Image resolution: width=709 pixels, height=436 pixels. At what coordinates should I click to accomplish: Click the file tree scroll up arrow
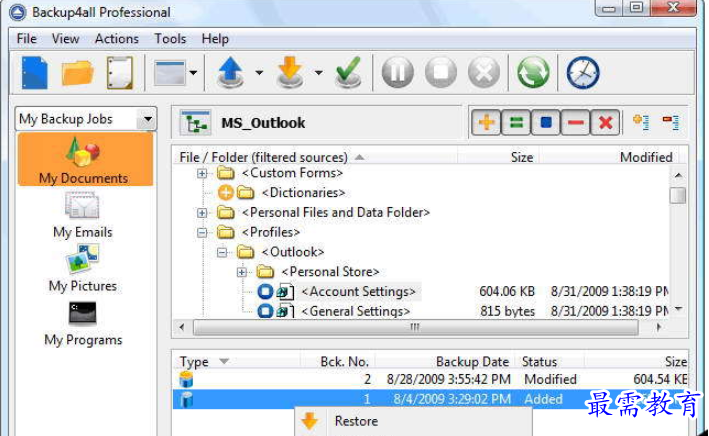(x=678, y=175)
